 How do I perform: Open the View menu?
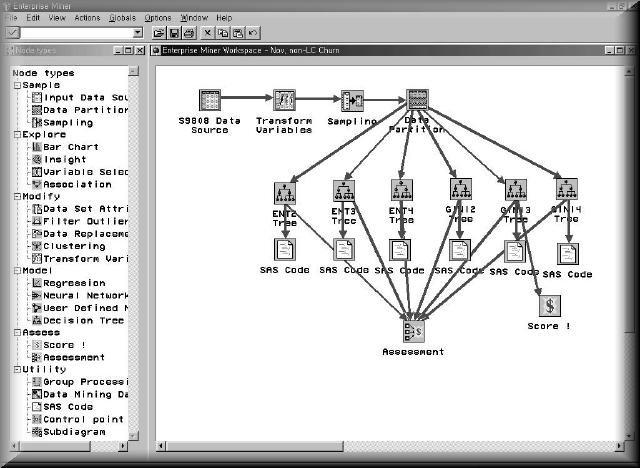pyautogui.click(x=57, y=18)
